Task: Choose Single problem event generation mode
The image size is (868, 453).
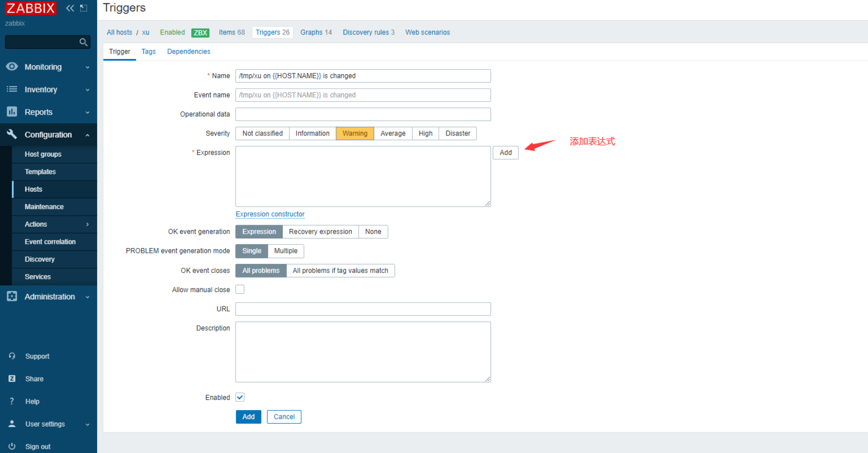Action: tap(252, 251)
